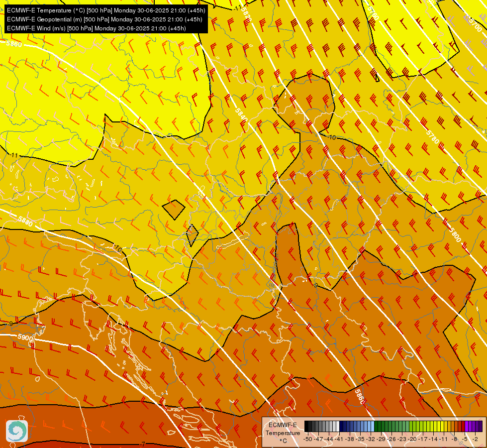Image resolution: width=487 pixels, height=448 pixels.
Task: Click the -50 legend scale value
Action: (x=308, y=439)
